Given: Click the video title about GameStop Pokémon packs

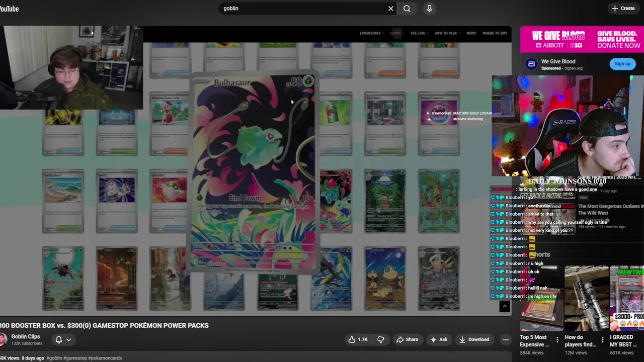Looking at the screenshot, I should coord(104,325).
